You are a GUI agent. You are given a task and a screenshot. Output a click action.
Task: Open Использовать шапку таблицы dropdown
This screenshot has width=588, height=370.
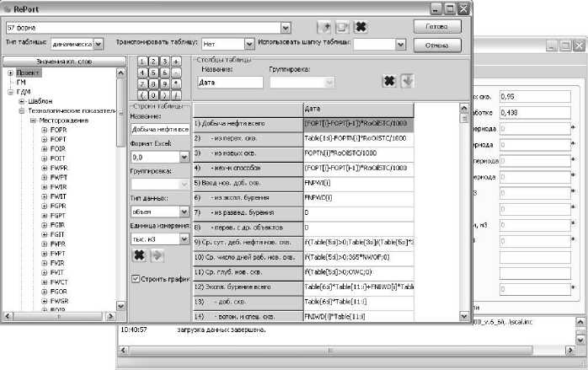click(x=400, y=45)
